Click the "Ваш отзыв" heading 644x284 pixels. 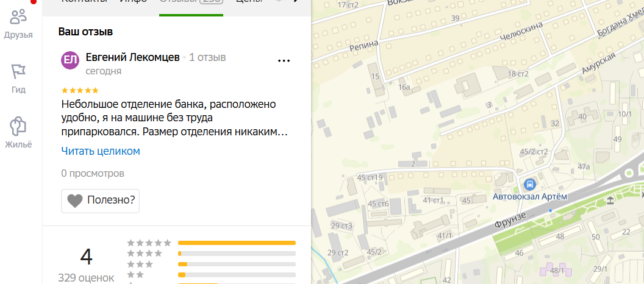[x=85, y=32]
